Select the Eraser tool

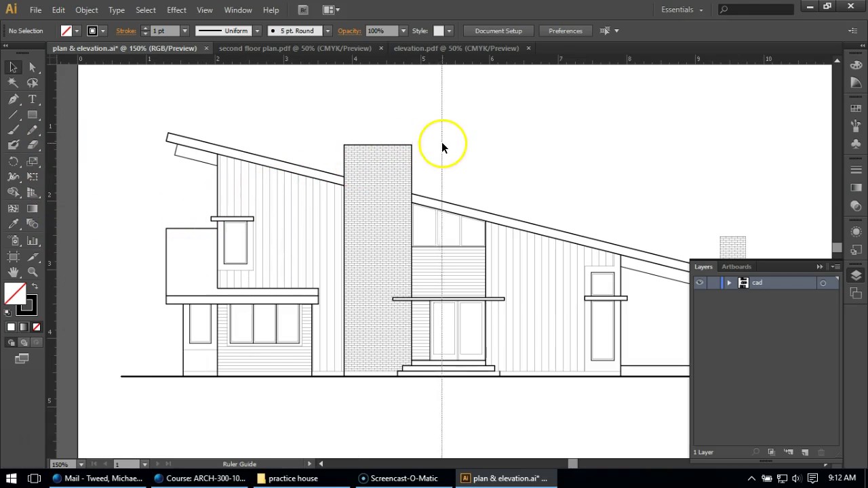pyautogui.click(x=33, y=145)
